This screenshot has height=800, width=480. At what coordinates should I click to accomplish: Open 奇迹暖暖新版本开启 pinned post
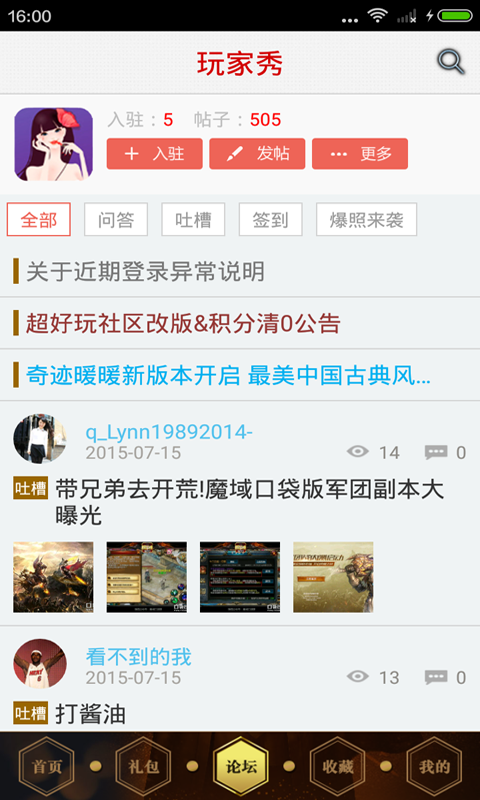[240, 375]
